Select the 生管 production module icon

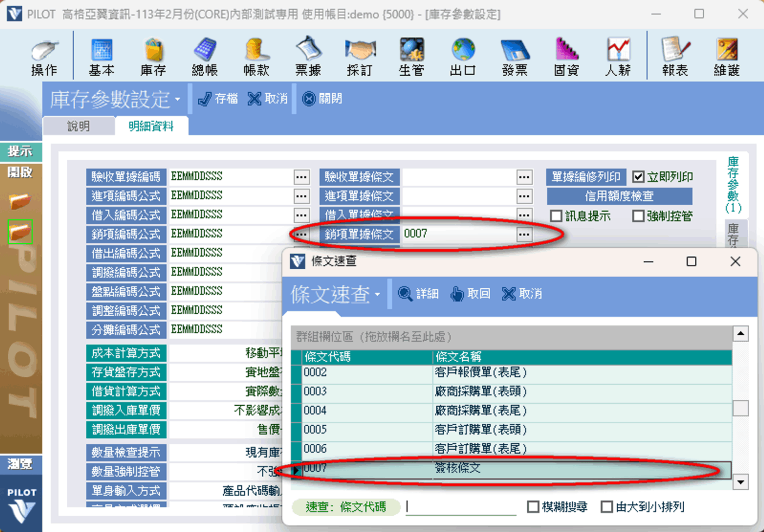coord(411,56)
